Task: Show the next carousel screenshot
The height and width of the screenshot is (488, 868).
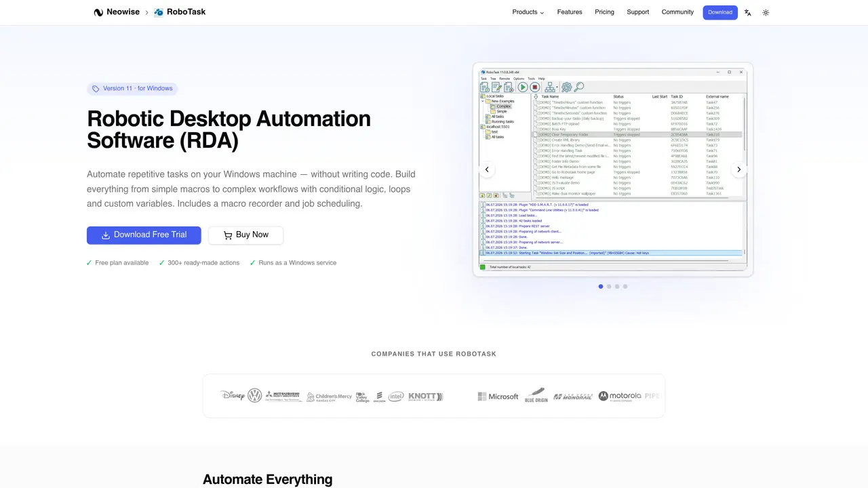Action: tap(738, 169)
